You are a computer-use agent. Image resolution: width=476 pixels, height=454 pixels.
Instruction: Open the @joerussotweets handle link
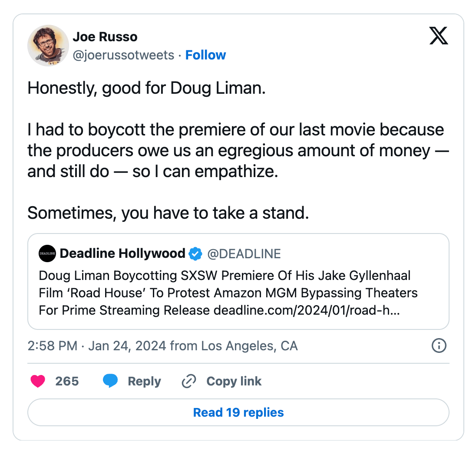(123, 55)
